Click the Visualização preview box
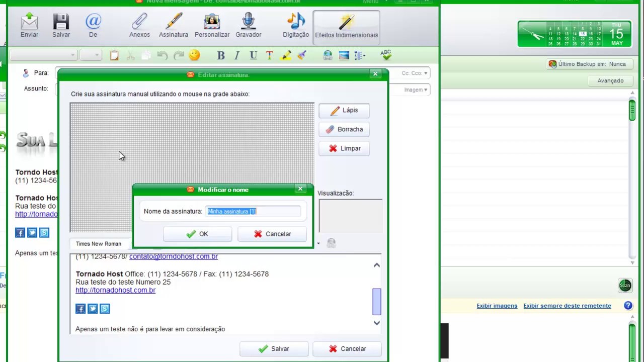 [350, 216]
